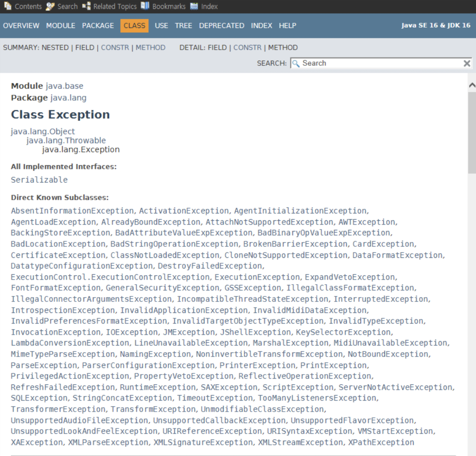476x456 pixels.
Task: Open ReflectiveOperationException link
Action: tap(305, 376)
